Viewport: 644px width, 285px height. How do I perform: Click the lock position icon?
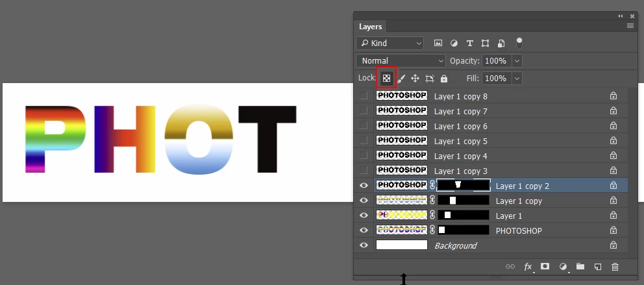click(415, 79)
